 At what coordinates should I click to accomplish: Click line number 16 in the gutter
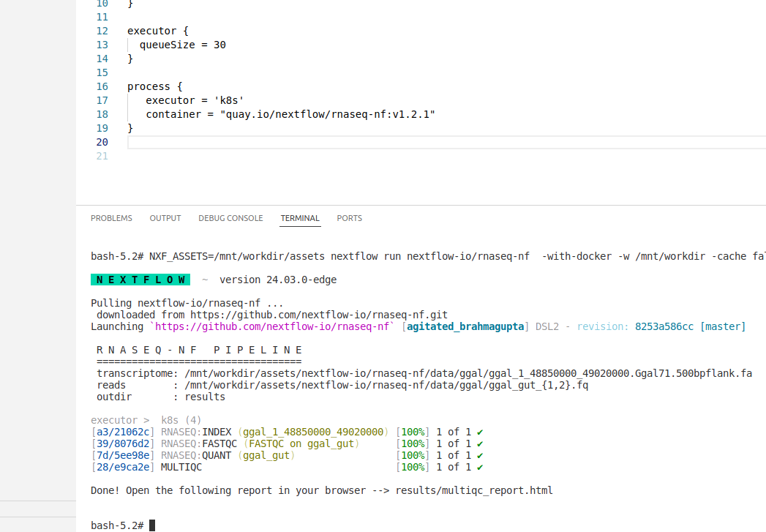tap(102, 86)
